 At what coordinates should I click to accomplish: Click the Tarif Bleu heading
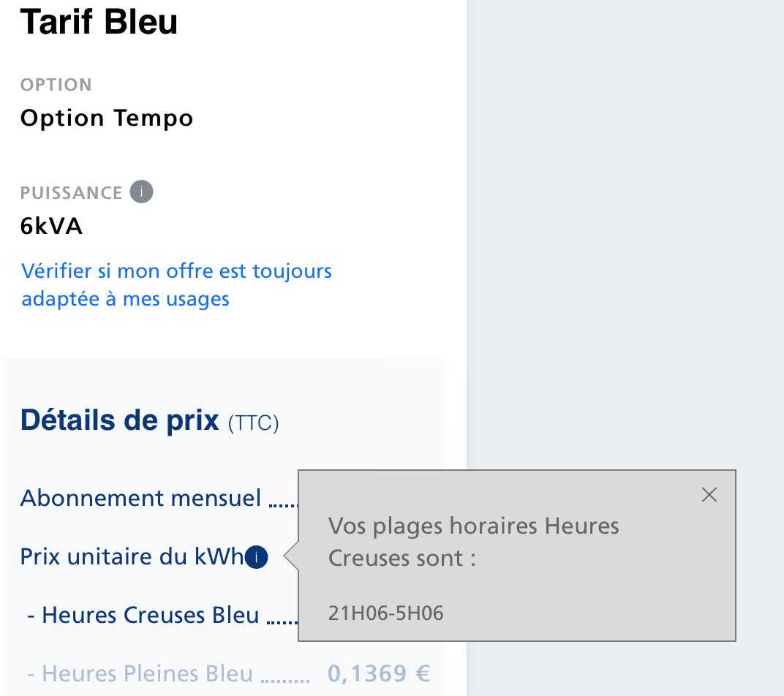[x=99, y=22]
